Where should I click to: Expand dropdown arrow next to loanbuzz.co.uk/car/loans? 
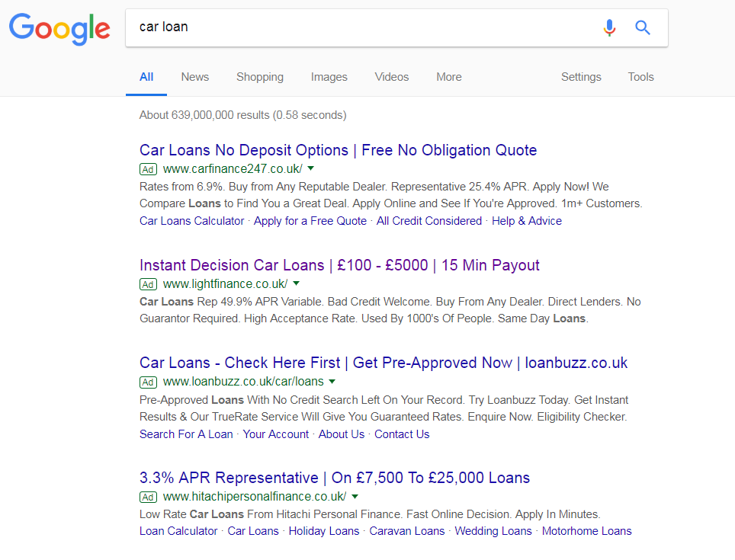coord(332,382)
